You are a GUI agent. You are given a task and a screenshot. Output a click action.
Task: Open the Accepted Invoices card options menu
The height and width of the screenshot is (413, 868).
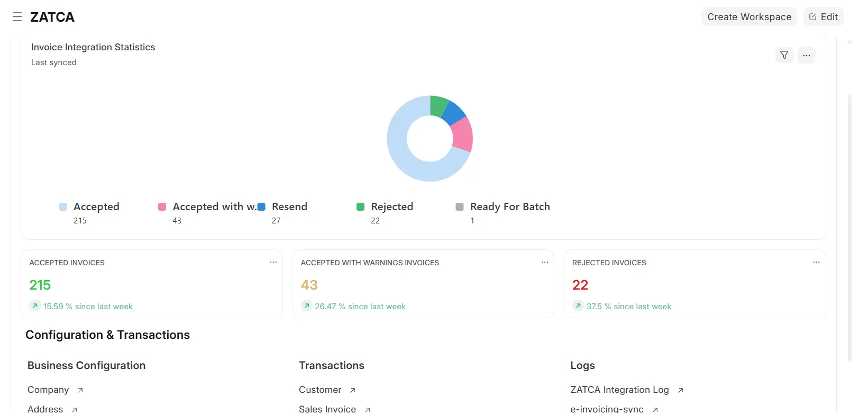tap(273, 262)
